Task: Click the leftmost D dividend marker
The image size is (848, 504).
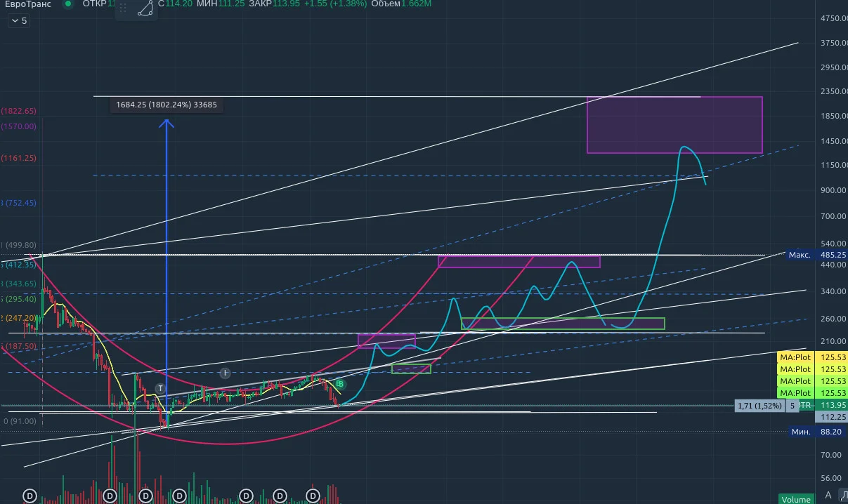Action: (x=30, y=496)
